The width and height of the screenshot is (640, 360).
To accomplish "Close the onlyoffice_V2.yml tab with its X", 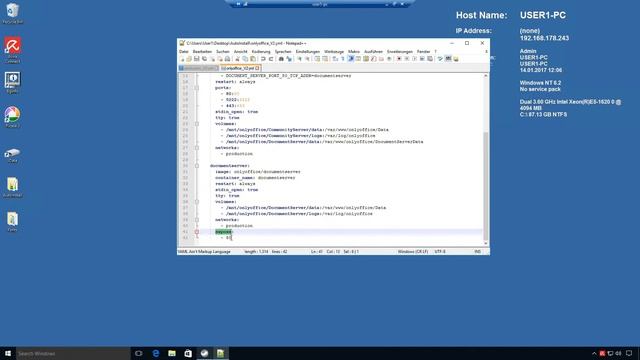I will pos(258,68).
